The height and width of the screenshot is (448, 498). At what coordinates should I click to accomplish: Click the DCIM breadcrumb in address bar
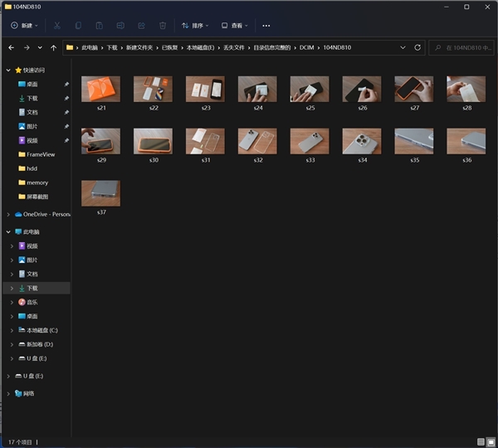[307, 47]
